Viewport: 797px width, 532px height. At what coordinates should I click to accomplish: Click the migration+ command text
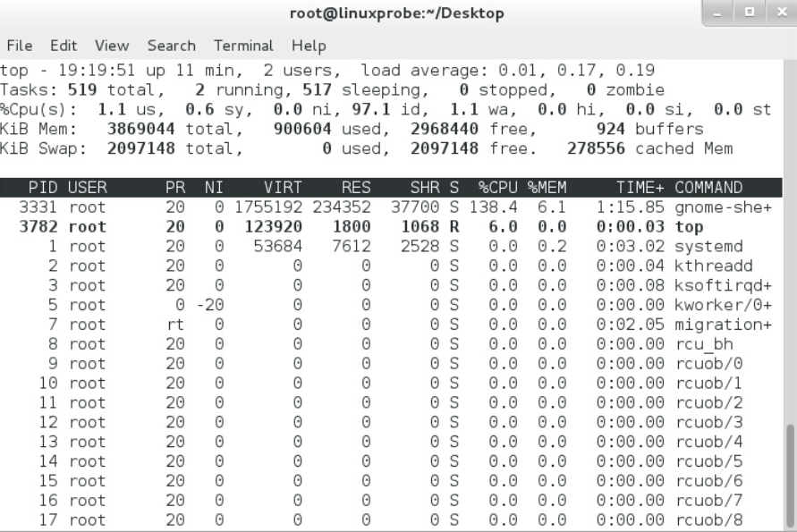click(724, 325)
